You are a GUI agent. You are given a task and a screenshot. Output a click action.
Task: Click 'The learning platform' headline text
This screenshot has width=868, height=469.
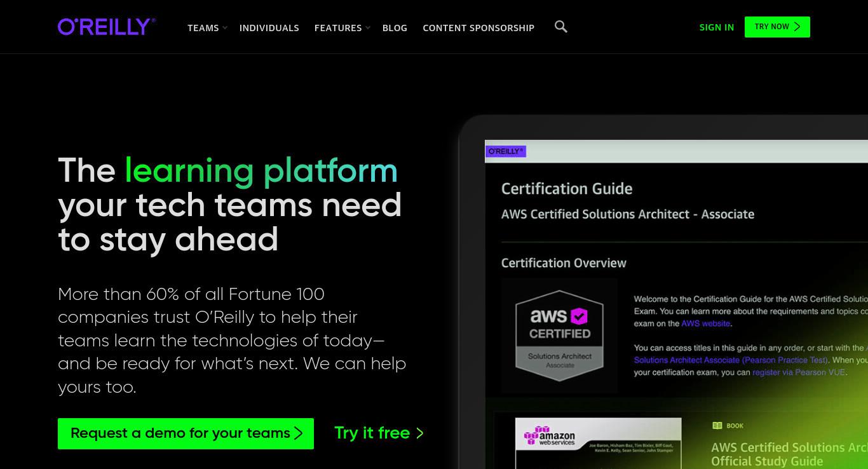(227, 170)
